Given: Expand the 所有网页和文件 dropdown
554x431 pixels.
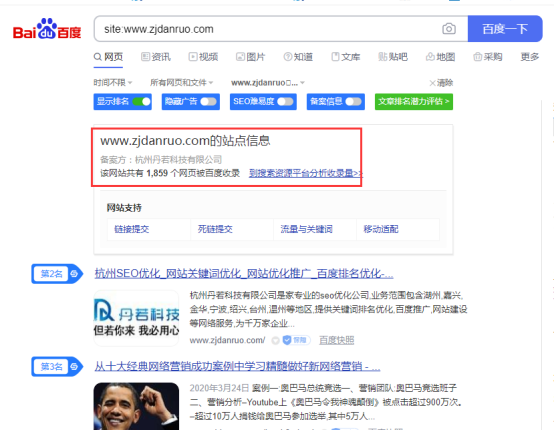Looking at the screenshot, I should pyautogui.click(x=182, y=83).
